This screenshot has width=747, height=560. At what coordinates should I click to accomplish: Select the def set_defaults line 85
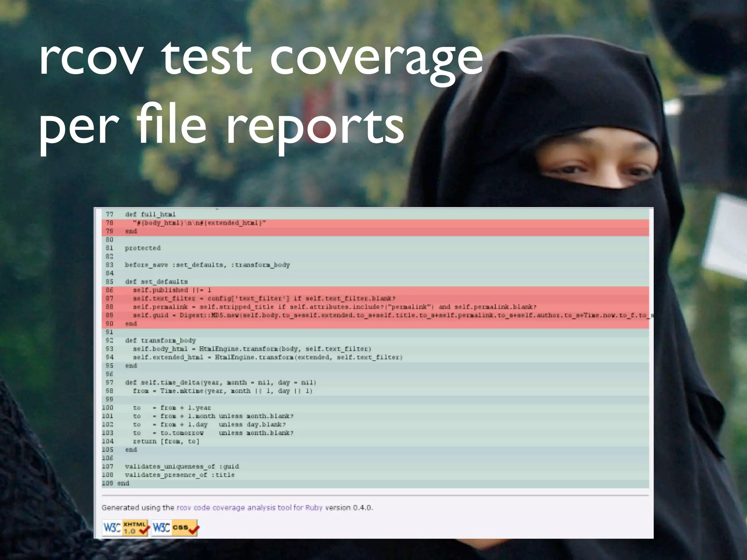point(156,281)
